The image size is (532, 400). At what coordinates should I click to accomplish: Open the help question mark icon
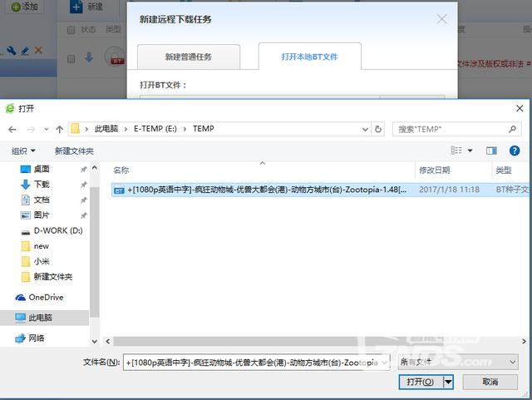tap(515, 151)
